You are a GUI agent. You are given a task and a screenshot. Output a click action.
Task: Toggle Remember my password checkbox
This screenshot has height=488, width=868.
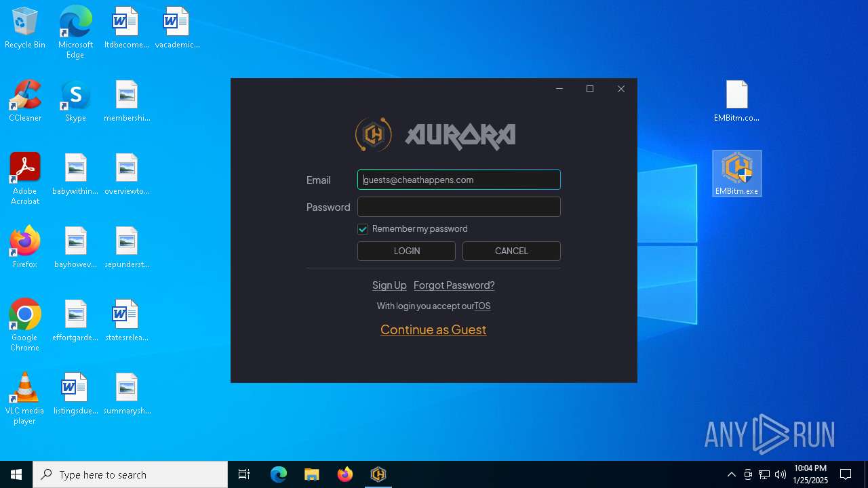click(363, 229)
